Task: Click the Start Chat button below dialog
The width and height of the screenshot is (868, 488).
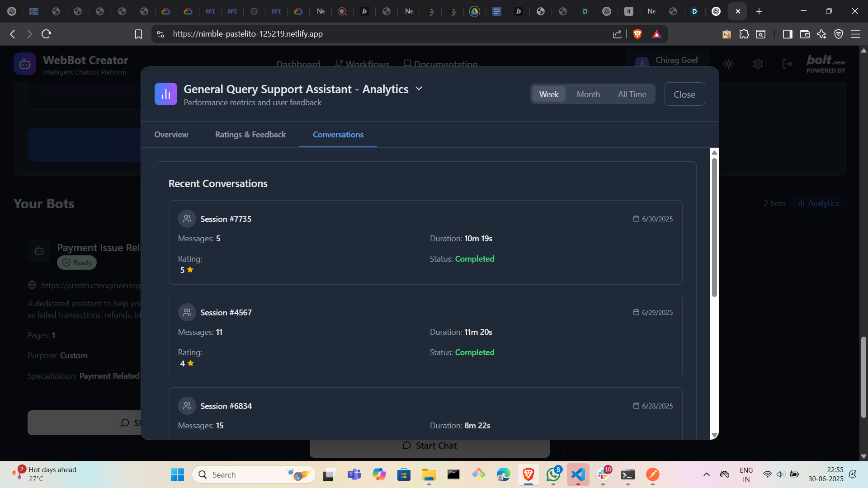Action: [x=429, y=446]
